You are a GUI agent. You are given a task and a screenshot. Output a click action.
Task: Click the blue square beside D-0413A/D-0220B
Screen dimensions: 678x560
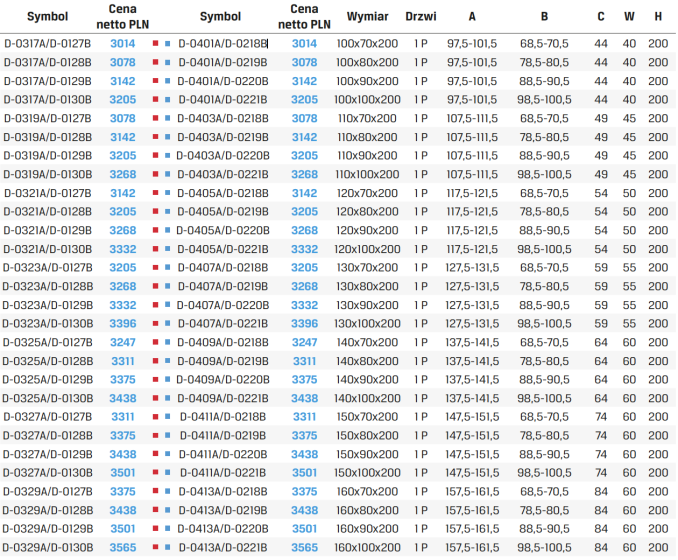[x=168, y=528]
